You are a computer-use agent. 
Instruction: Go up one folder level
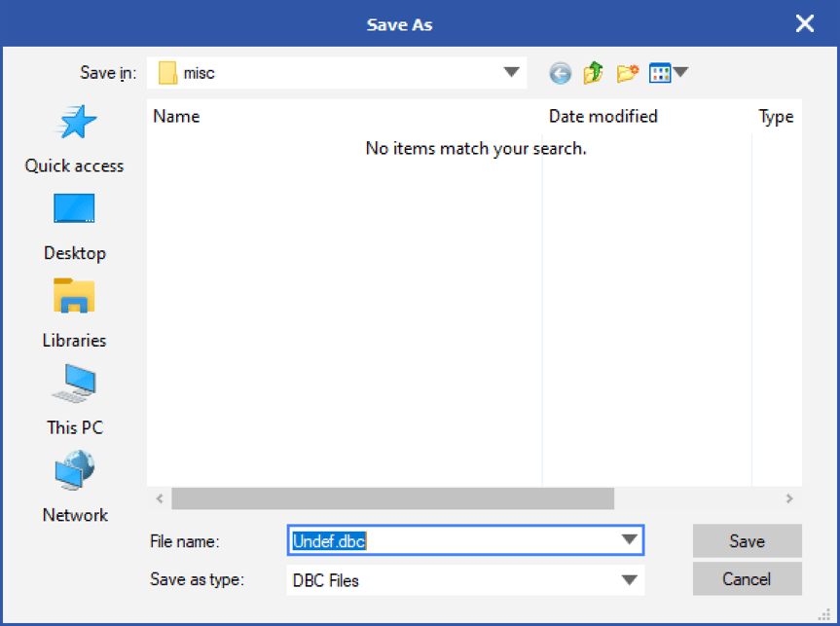593,73
